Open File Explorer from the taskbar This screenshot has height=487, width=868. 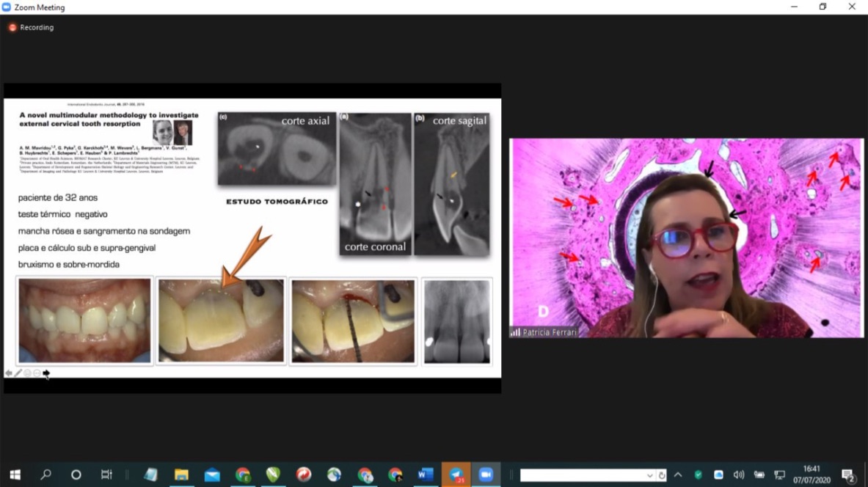click(x=181, y=475)
